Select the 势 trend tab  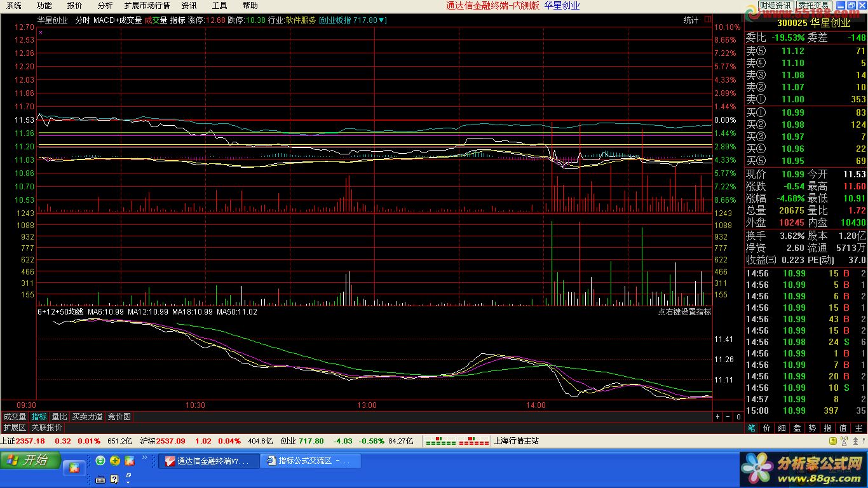tap(813, 428)
